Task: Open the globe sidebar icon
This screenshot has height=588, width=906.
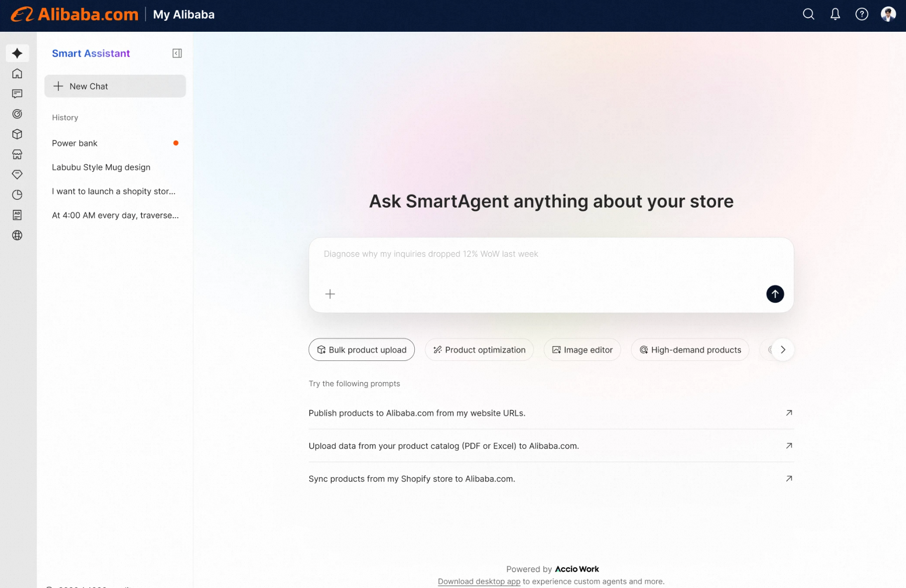Action: tap(17, 235)
